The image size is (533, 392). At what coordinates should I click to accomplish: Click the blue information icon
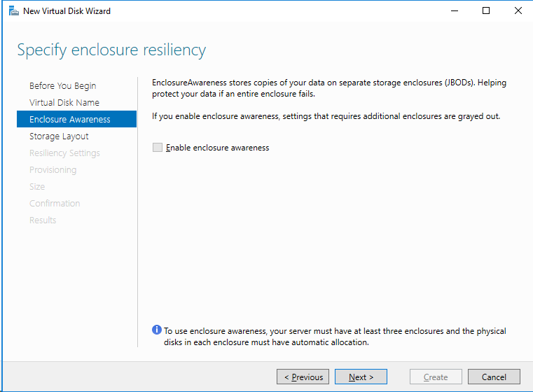[x=157, y=330]
